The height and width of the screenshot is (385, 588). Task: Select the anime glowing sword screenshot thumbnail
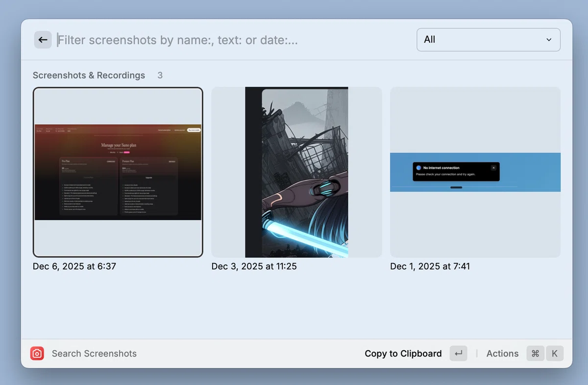click(296, 172)
